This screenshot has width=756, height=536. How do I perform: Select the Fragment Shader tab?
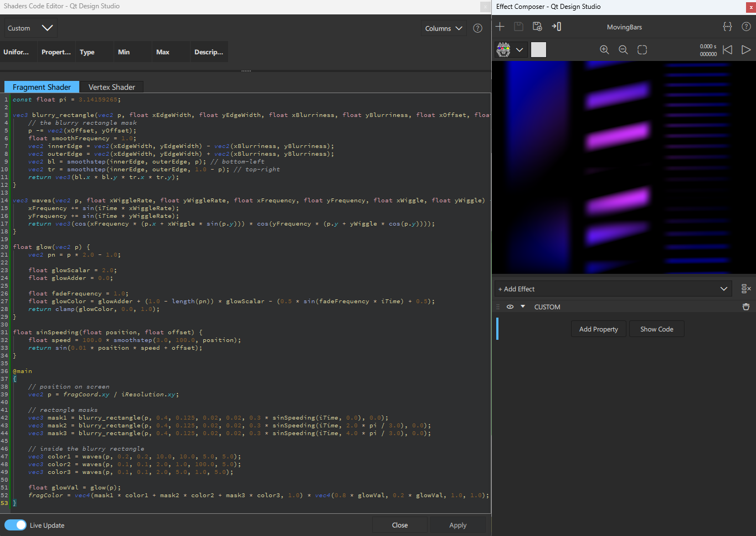click(42, 87)
